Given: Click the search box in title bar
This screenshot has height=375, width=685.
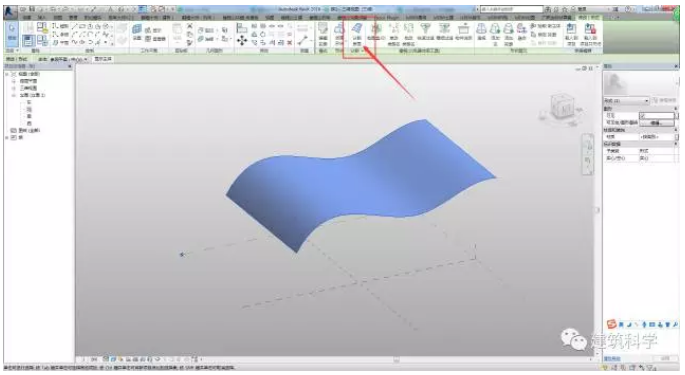Looking at the screenshot, I should 511,9.
